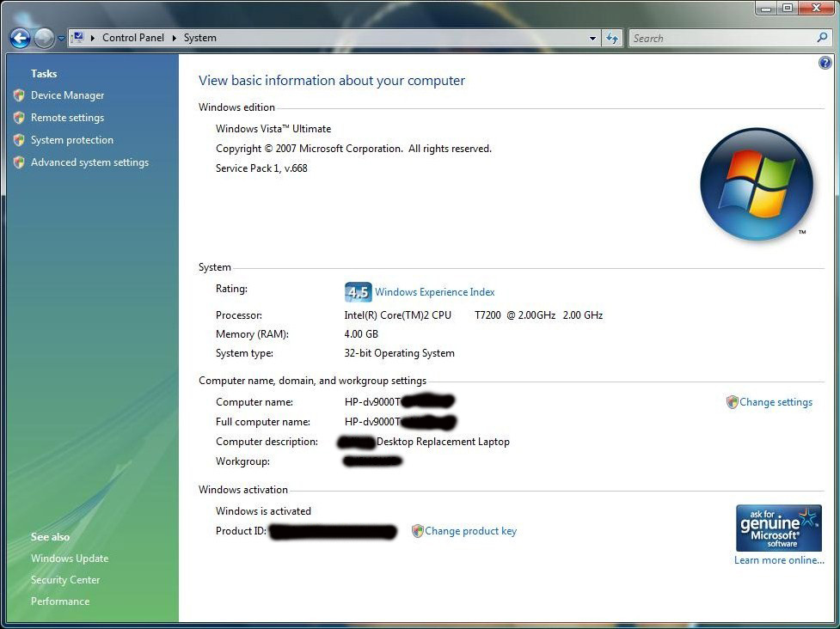
Task: Click the Remote settings shield icon
Action: tap(19, 118)
